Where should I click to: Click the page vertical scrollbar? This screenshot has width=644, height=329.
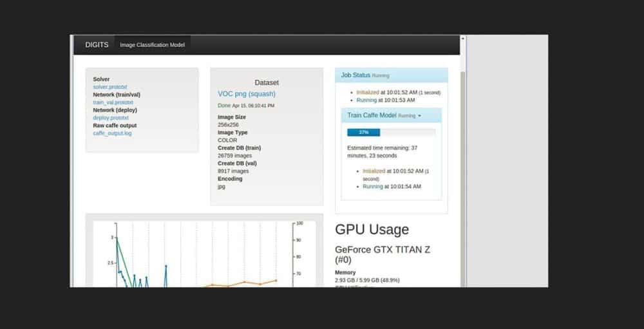click(x=463, y=161)
